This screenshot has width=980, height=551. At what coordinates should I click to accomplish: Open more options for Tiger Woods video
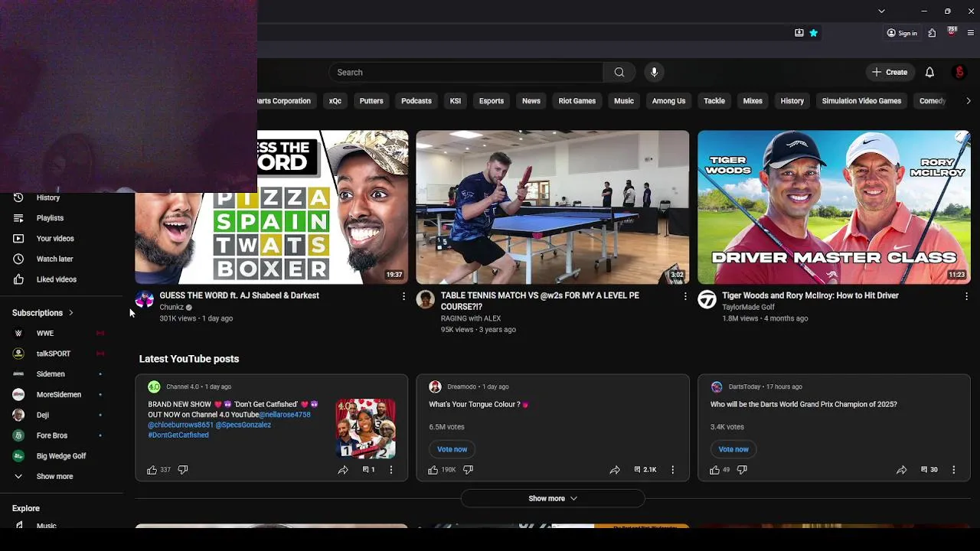click(x=966, y=296)
